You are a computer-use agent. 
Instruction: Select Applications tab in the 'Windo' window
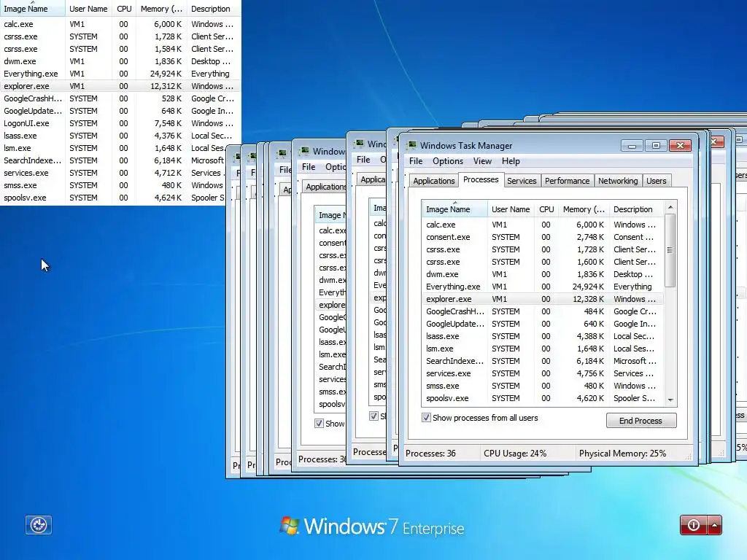pyautogui.click(x=326, y=187)
